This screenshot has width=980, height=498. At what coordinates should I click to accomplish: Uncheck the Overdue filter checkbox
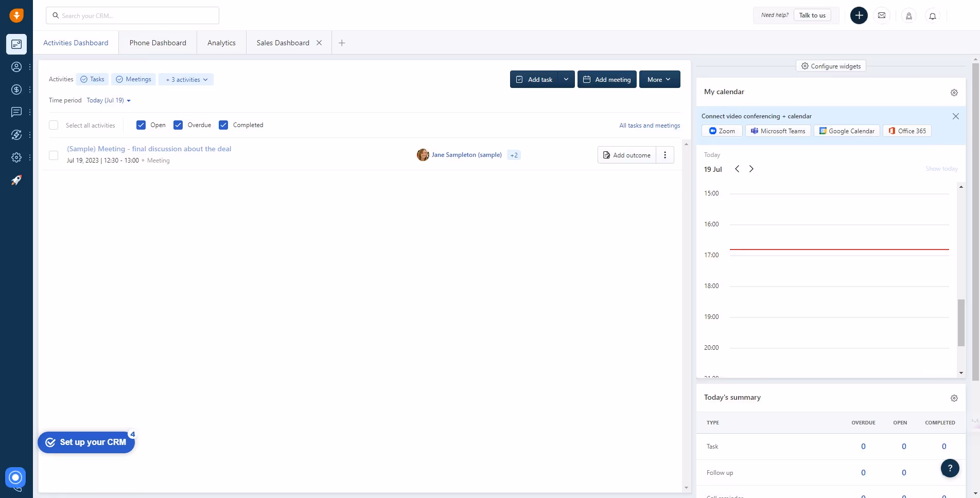178,125
